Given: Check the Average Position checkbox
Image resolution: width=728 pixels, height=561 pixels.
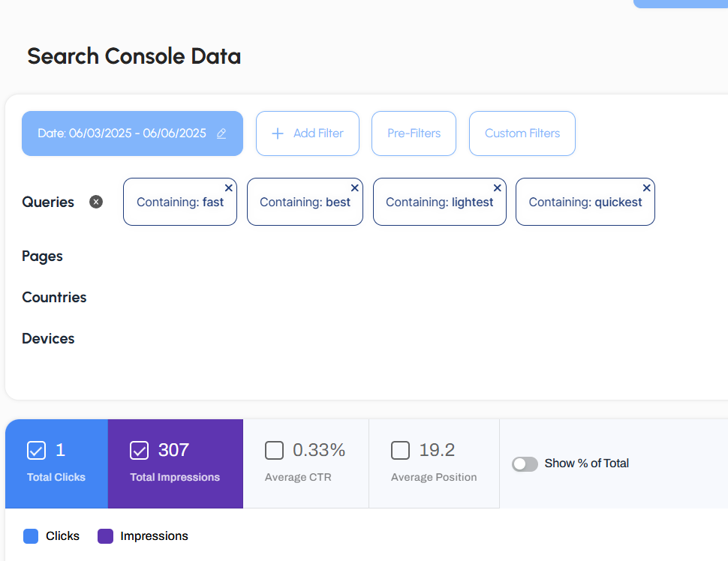Looking at the screenshot, I should click(400, 450).
